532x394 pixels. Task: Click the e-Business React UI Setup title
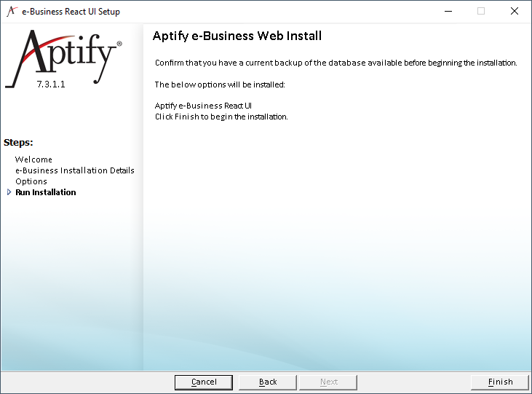coord(71,12)
